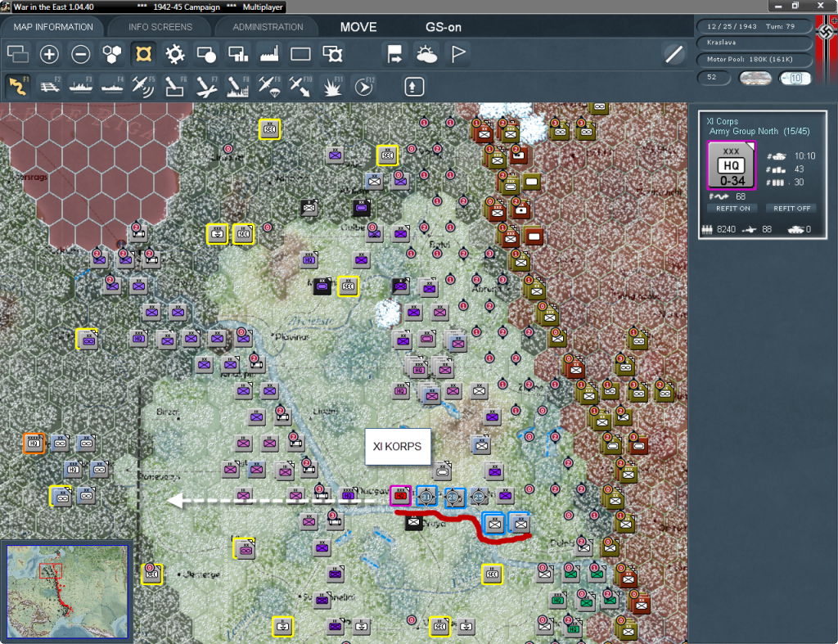Select the F3 naval transport mode icon
The width and height of the screenshot is (838, 644).
click(x=81, y=87)
